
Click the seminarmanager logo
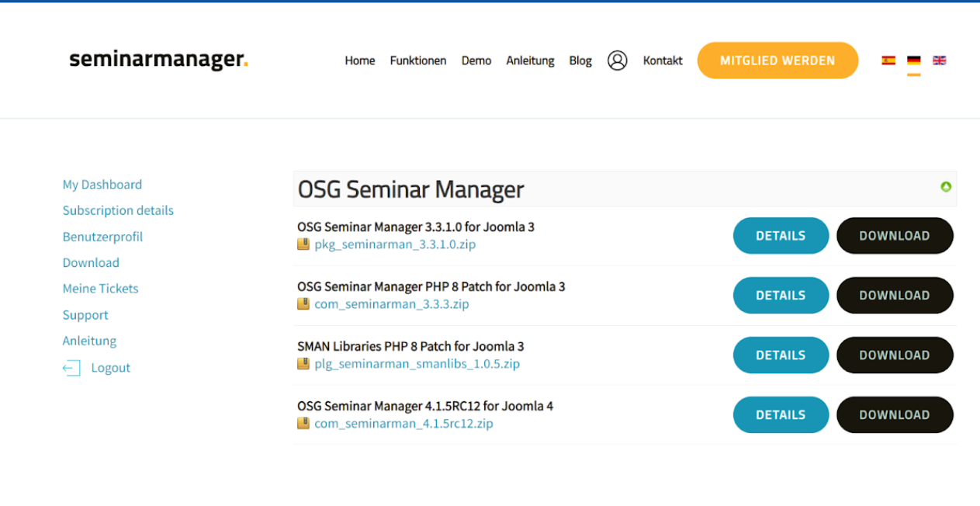click(x=158, y=60)
